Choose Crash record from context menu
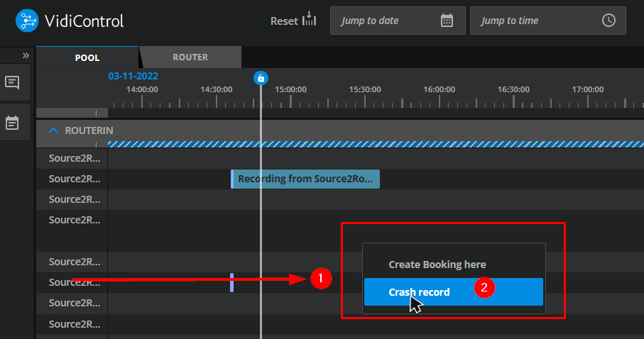The image size is (644, 339). pos(419,292)
